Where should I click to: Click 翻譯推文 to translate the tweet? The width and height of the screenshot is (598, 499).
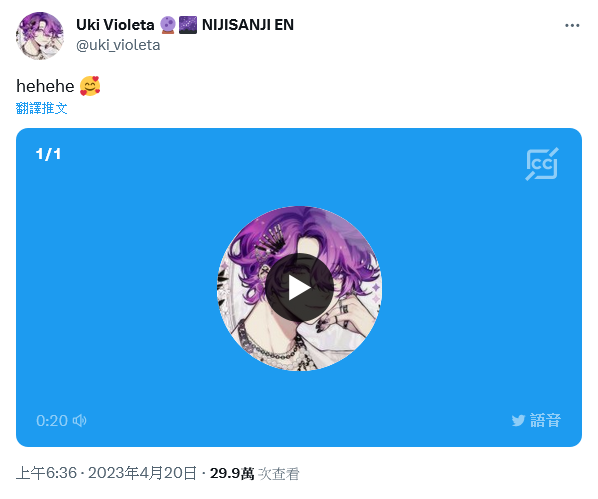click(42, 108)
